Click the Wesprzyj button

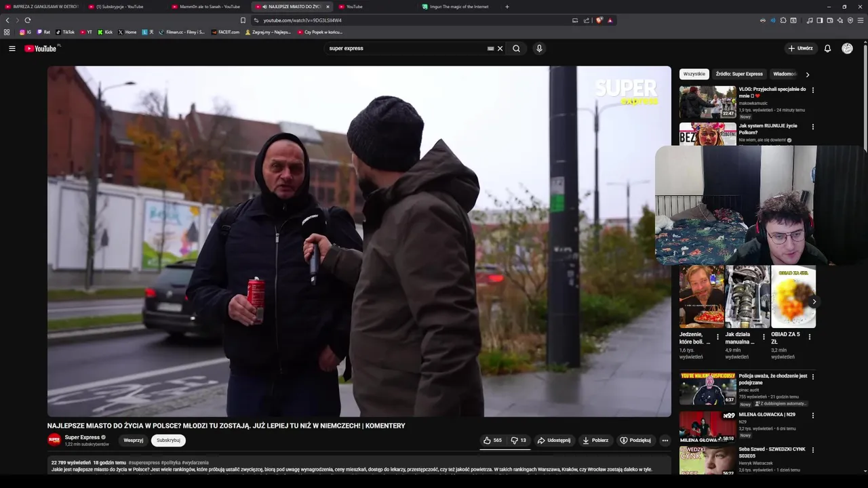134,440
